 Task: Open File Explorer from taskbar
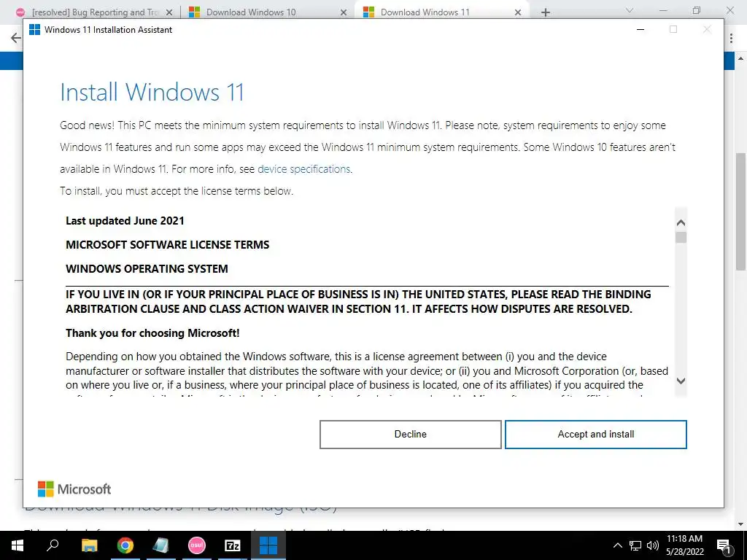point(89,545)
